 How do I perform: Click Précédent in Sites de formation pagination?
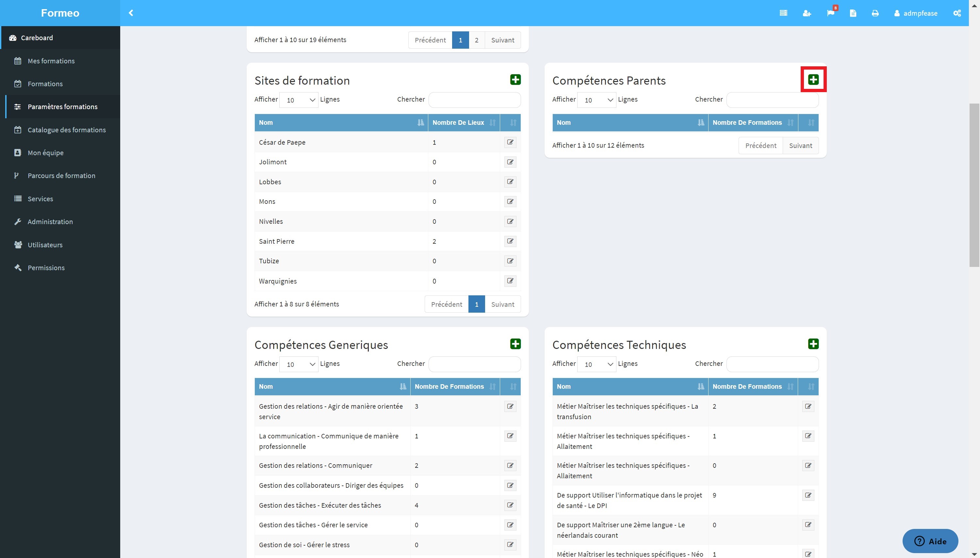446,304
